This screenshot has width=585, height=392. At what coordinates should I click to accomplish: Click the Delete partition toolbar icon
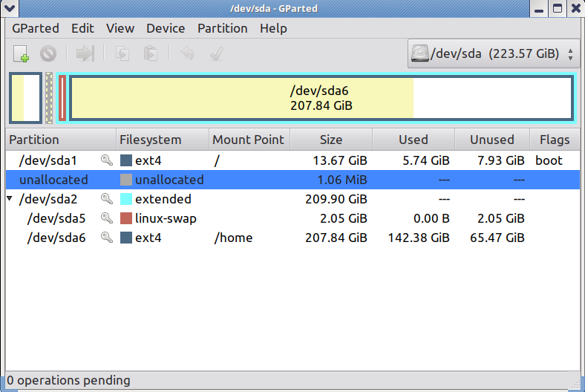[x=48, y=53]
